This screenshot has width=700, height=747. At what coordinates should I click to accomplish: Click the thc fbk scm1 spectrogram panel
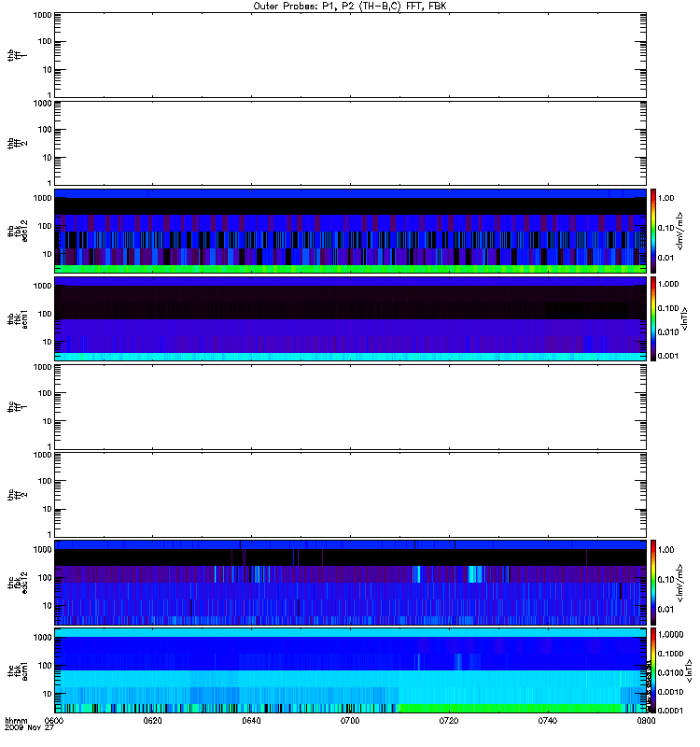pyautogui.click(x=350, y=670)
